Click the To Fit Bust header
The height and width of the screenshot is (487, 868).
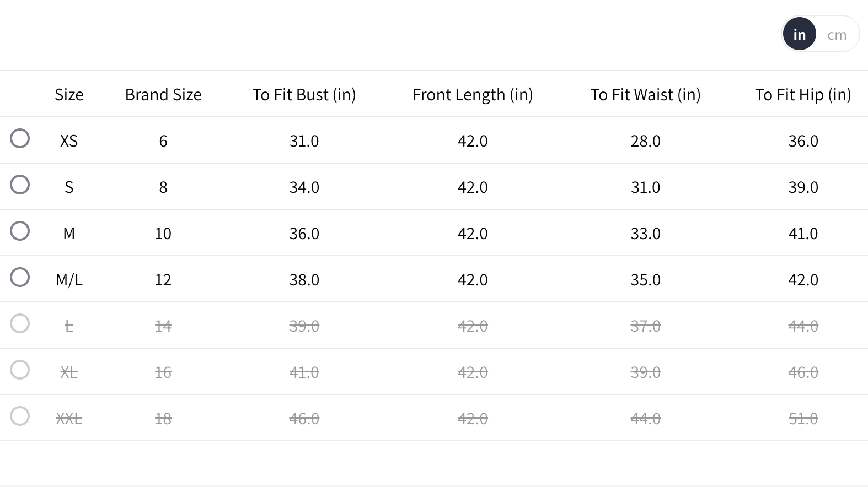click(x=304, y=95)
